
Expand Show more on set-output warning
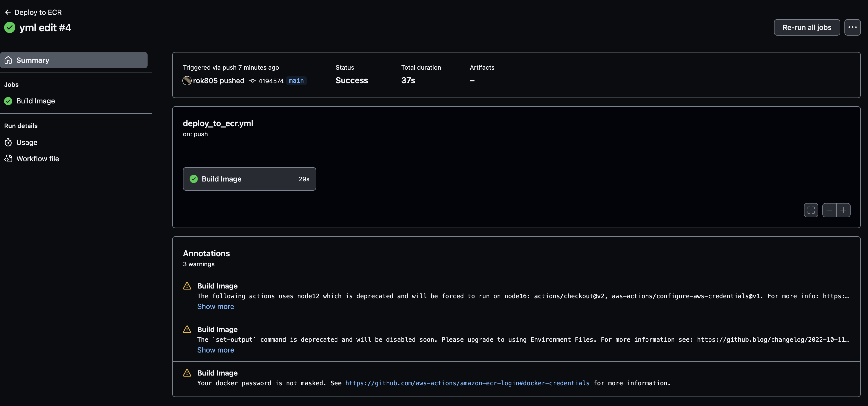click(215, 350)
